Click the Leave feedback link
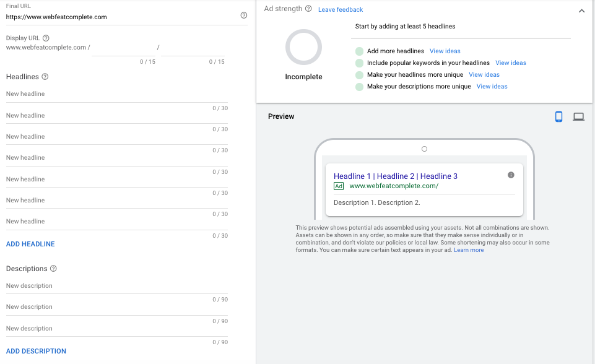 [x=341, y=9]
